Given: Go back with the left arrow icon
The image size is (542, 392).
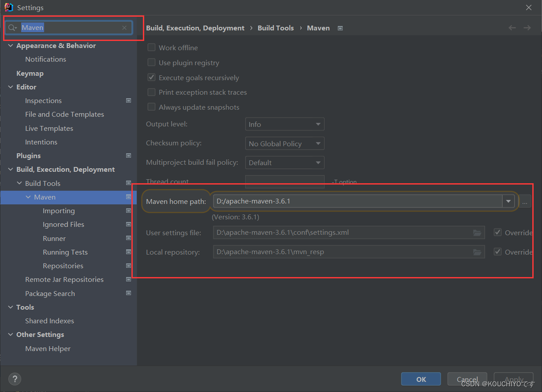Looking at the screenshot, I should coord(512,28).
